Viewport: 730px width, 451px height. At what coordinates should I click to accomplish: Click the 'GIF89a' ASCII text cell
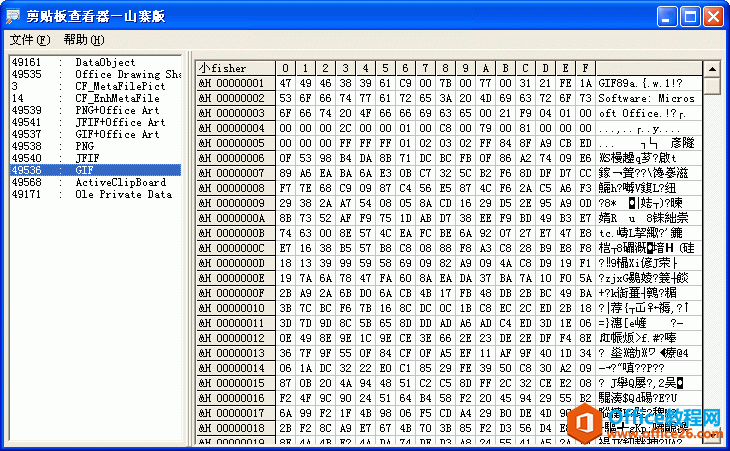tap(649, 83)
